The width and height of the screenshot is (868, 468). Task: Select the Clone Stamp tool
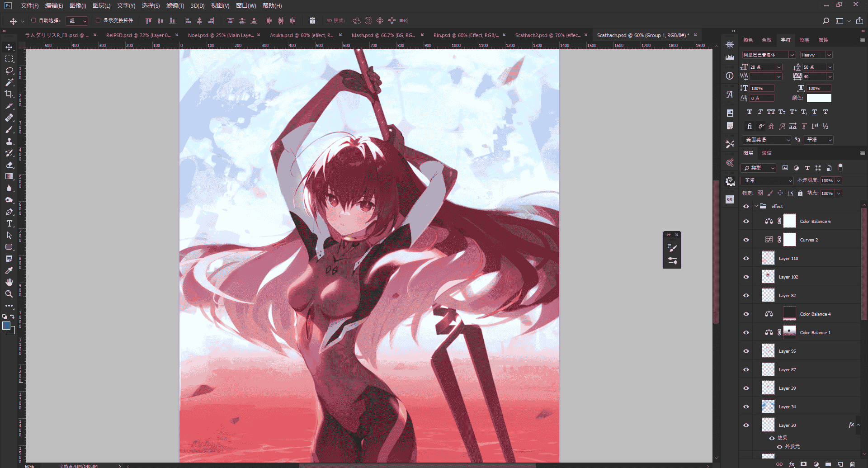point(9,141)
